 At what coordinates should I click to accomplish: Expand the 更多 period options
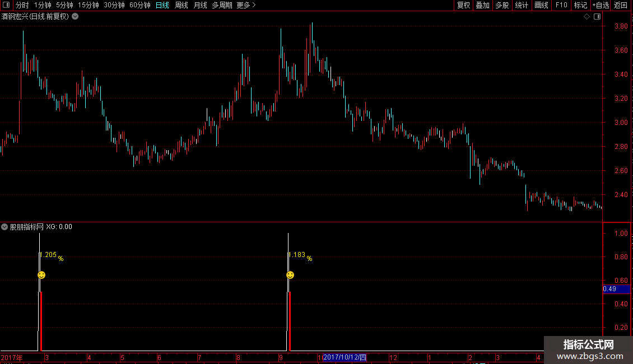tap(246, 5)
